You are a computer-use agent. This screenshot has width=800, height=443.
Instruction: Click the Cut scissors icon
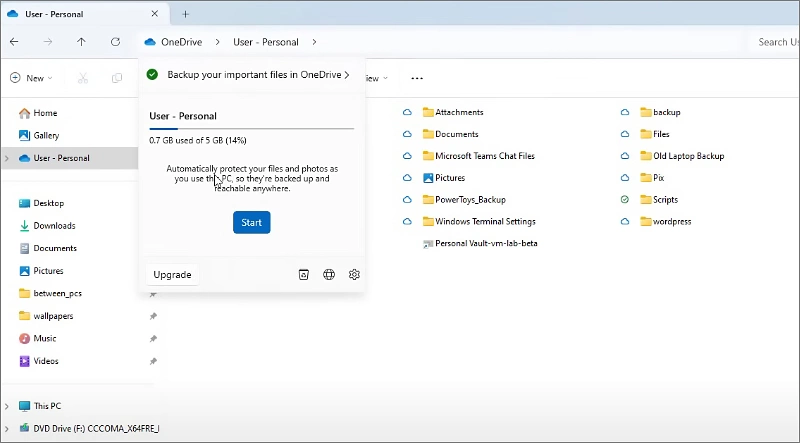coord(83,78)
